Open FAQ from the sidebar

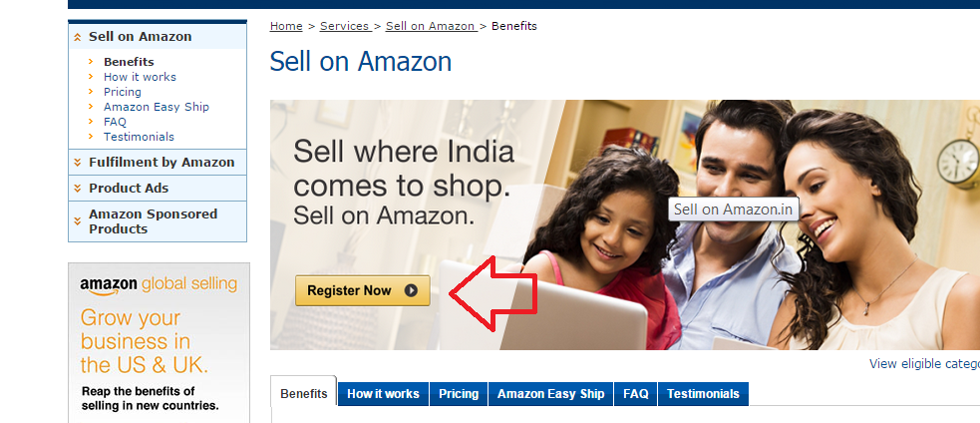click(x=115, y=122)
